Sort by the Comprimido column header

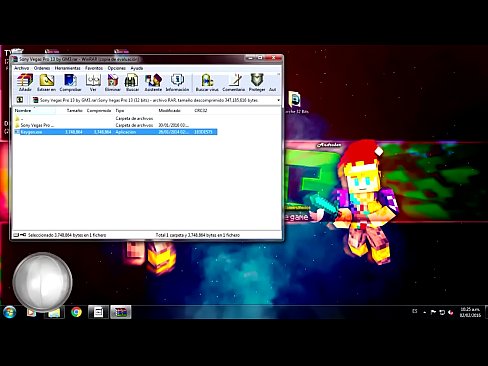pos(99,110)
